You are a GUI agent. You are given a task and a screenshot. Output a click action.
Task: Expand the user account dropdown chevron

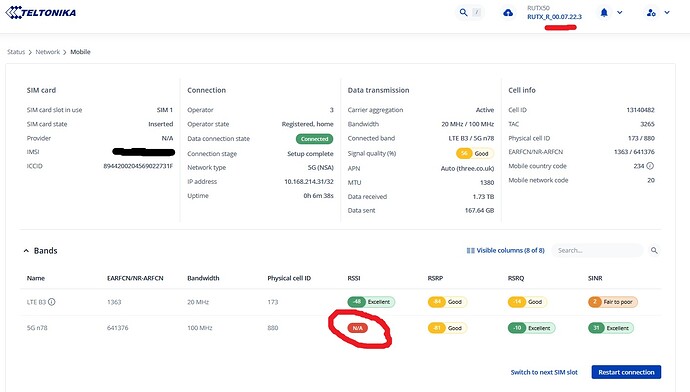667,12
